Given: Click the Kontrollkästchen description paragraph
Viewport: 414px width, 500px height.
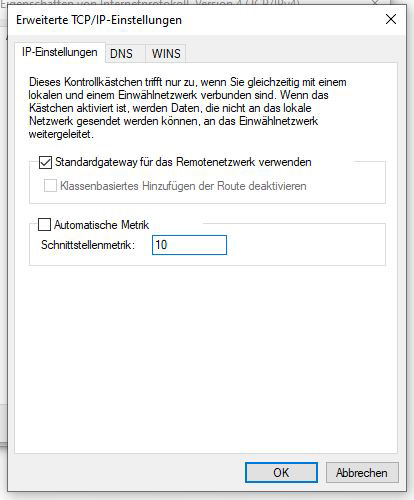Looking at the screenshot, I should coord(188,108).
